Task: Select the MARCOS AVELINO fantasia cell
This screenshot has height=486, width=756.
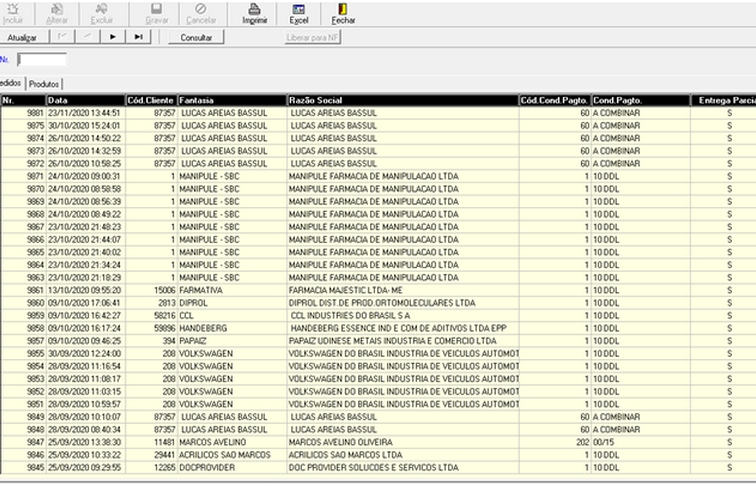Action: pyautogui.click(x=232, y=442)
